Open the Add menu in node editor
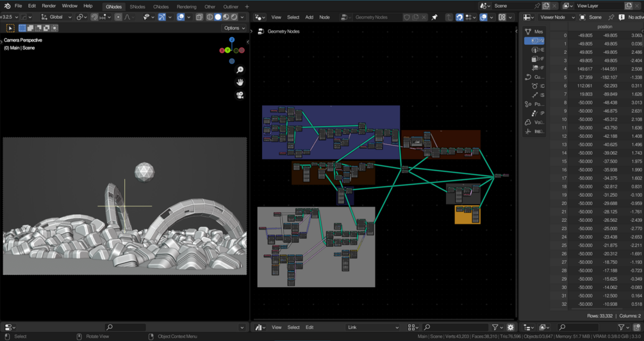 coord(310,17)
